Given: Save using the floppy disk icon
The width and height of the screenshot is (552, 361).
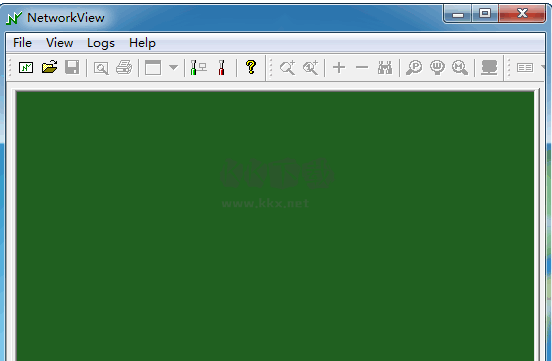Looking at the screenshot, I should point(72,67).
